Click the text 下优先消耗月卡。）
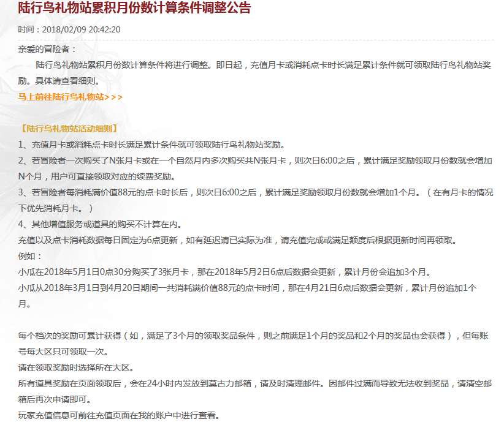The width and height of the screenshot is (504, 422). (56, 208)
